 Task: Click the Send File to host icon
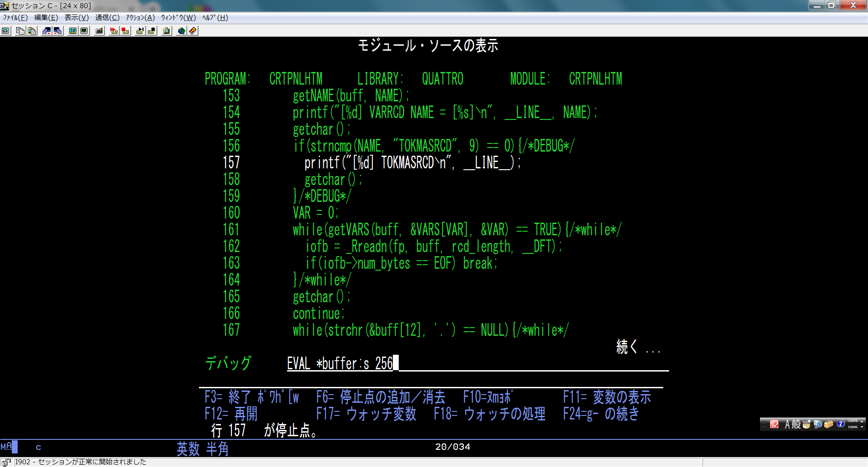point(46,31)
